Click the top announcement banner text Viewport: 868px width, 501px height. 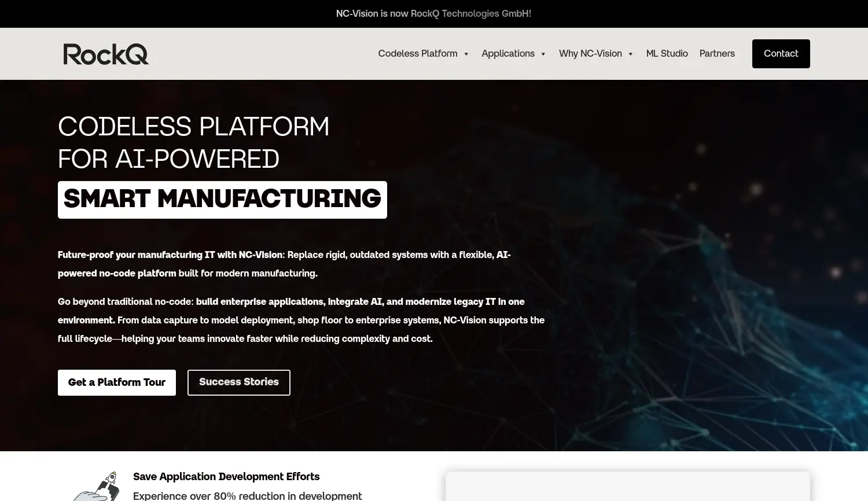pyautogui.click(x=433, y=13)
